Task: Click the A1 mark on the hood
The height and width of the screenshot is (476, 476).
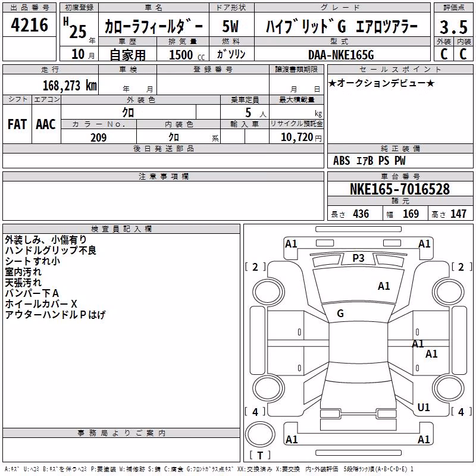Action: point(384,286)
